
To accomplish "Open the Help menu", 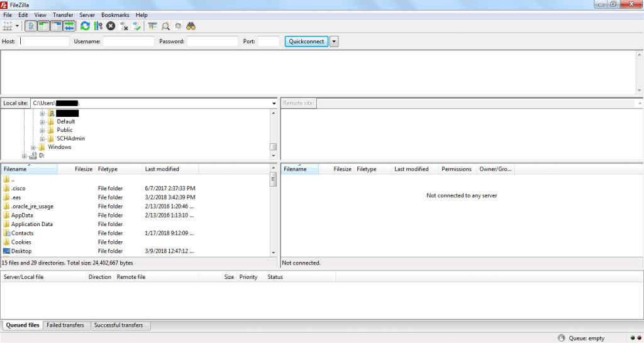I will [x=142, y=15].
